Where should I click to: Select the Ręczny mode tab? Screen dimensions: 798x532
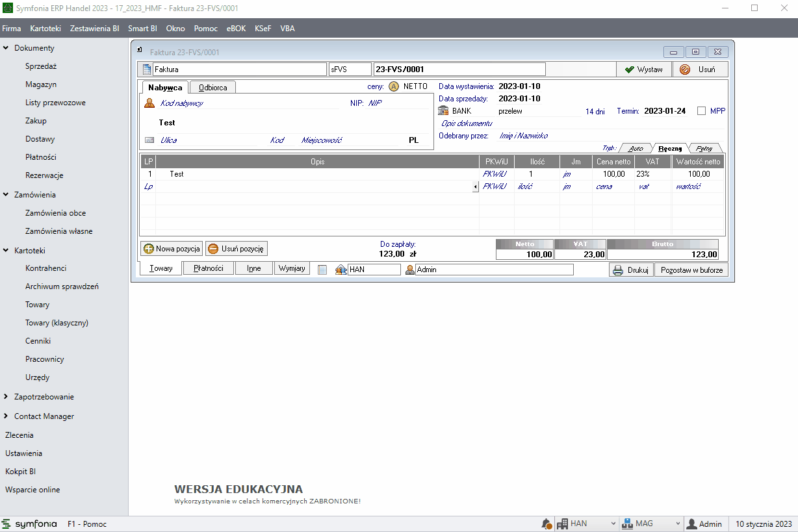point(670,148)
